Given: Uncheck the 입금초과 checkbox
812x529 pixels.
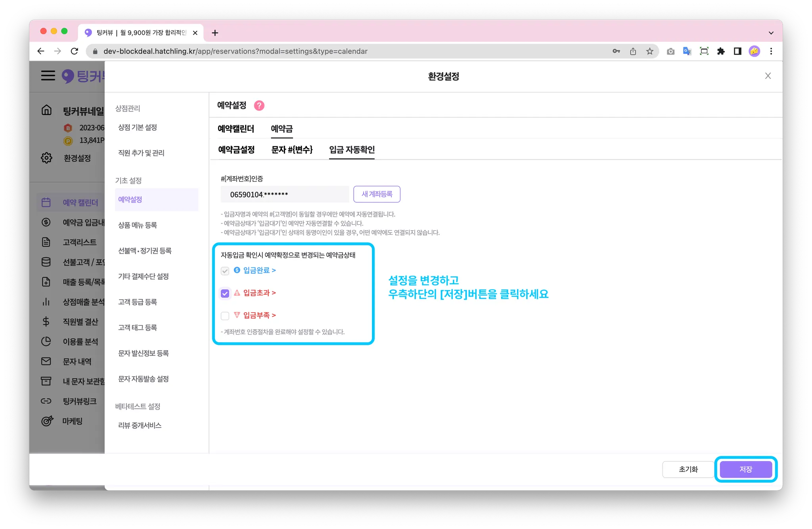Looking at the screenshot, I should [225, 294].
